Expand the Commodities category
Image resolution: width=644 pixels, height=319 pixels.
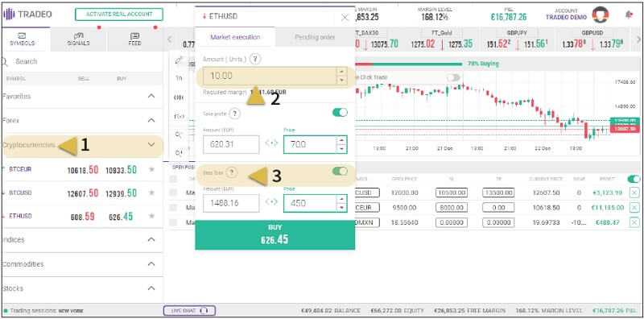[x=151, y=263]
